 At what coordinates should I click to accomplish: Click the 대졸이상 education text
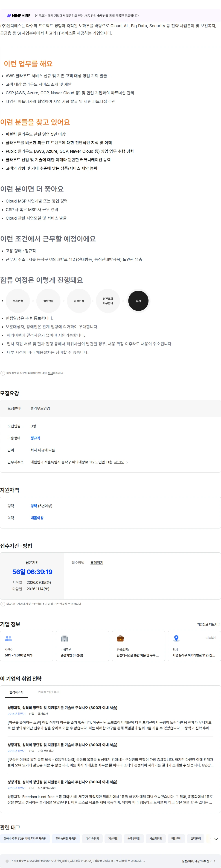(x=37, y=518)
